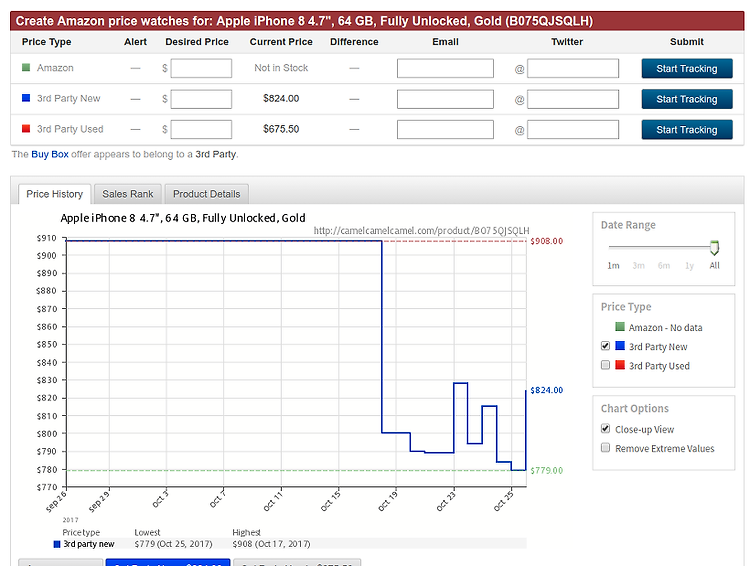750x566 pixels.
Task: Click the 3m date range label
Action: click(x=639, y=266)
